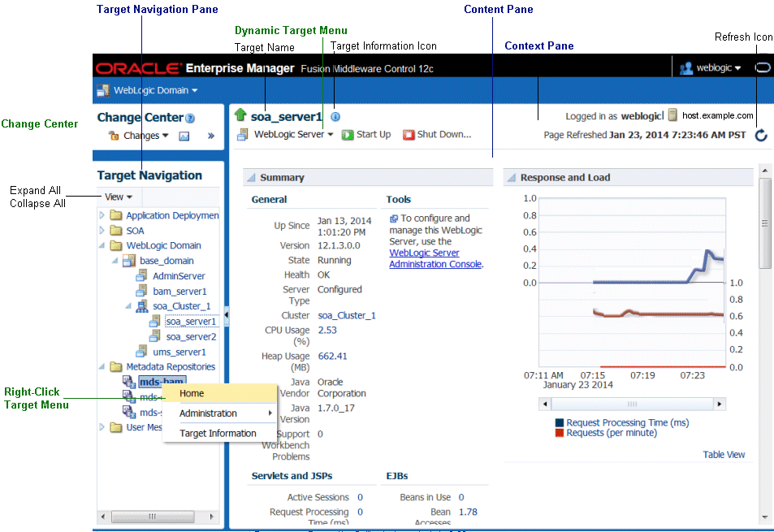Image resolution: width=774 pixels, height=532 pixels.
Task: Click the SOA folder icon
Action: click(x=116, y=231)
